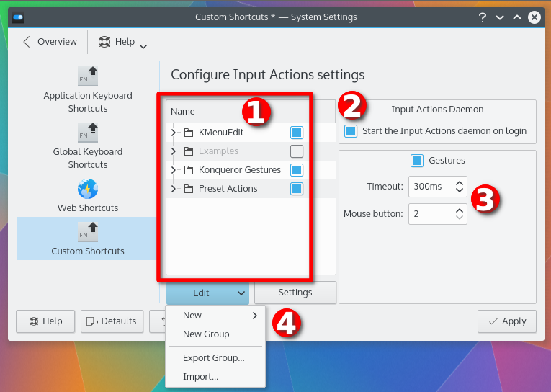Toggle the KMenuEdit group checkbox

click(297, 133)
